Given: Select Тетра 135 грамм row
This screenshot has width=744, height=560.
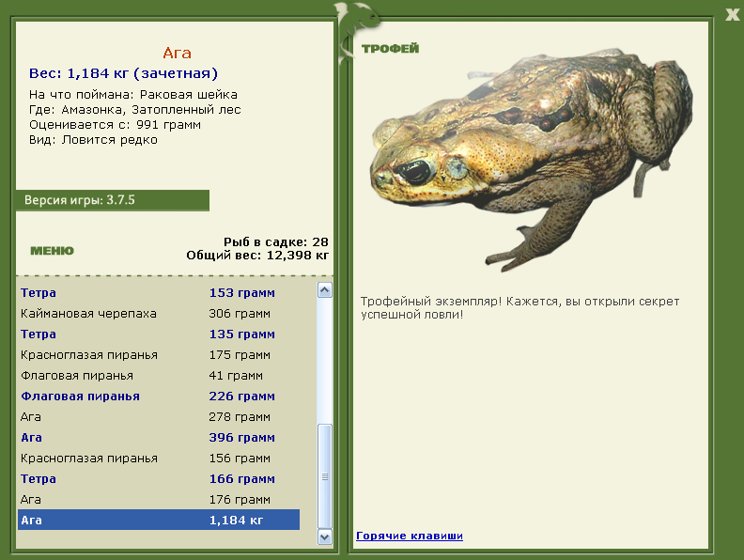Looking at the screenshot, I should pos(159,334).
